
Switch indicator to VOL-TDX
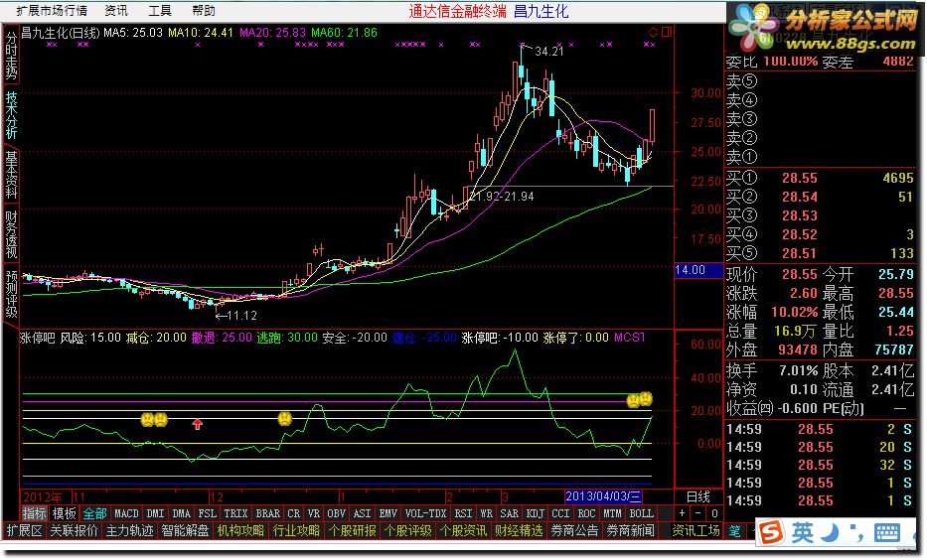425,513
